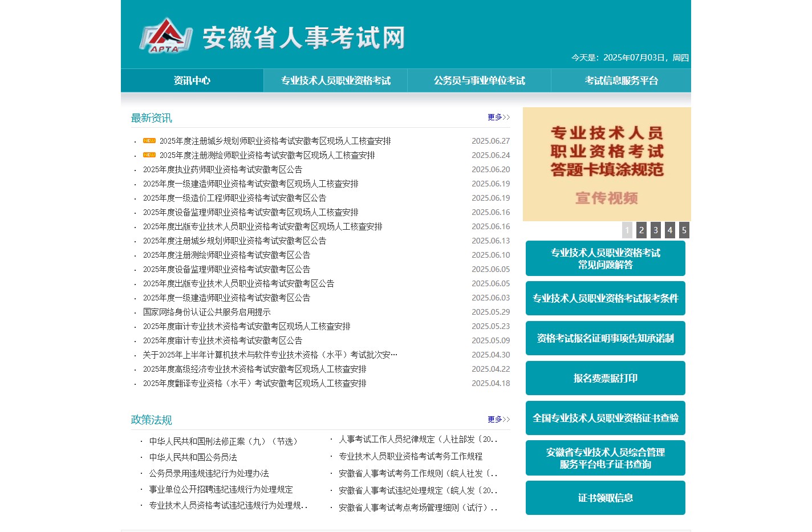
Task: Click the APTA site logo
Action: [165, 36]
